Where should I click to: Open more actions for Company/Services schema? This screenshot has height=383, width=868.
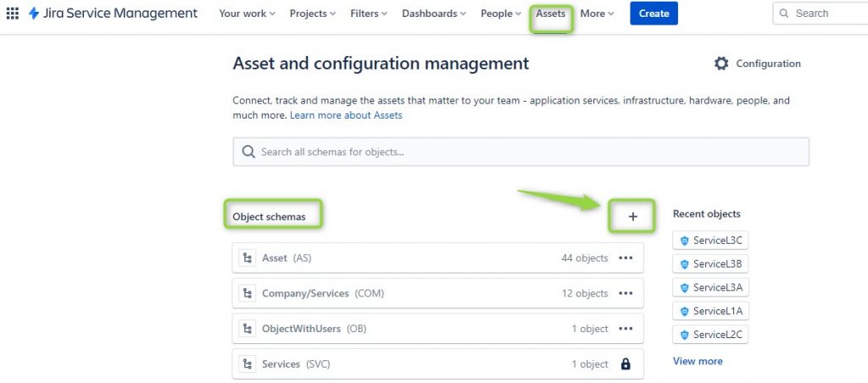point(626,293)
